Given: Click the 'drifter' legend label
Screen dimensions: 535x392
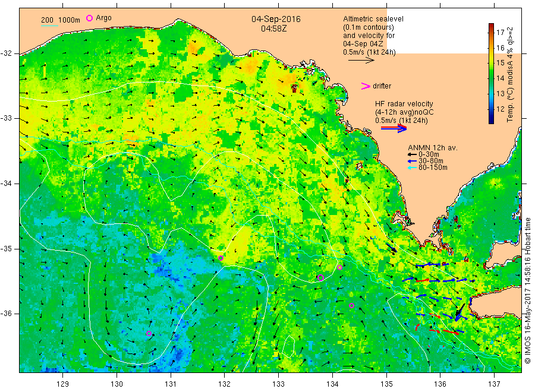Looking at the screenshot, I should (382, 86).
